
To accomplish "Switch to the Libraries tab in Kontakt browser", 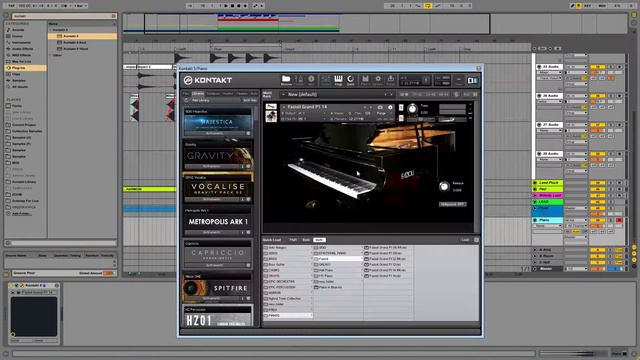I will coord(198,93).
